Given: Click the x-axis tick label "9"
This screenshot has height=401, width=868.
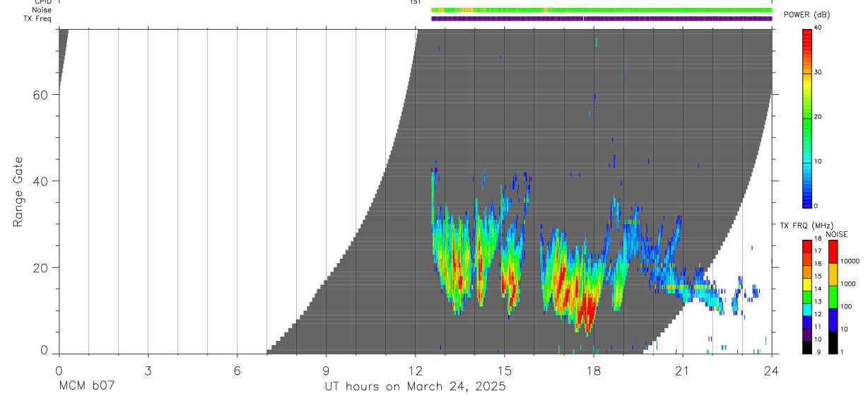Looking at the screenshot, I should [x=326, y=370].
